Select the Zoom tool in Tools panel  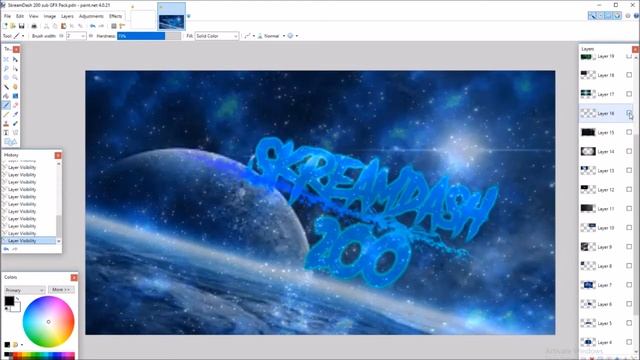pos(16,78)
